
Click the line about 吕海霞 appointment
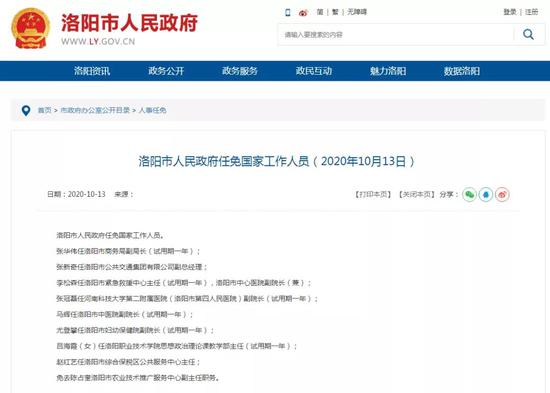click(176, 346)
